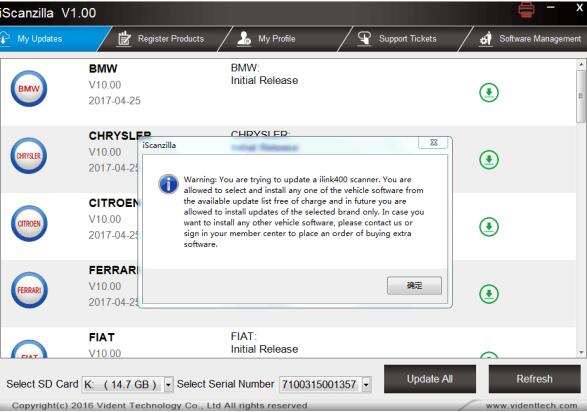This screenshot has height=412, width=587.
Task: Click the blue info icon in dialog
Action: (168, 184)
